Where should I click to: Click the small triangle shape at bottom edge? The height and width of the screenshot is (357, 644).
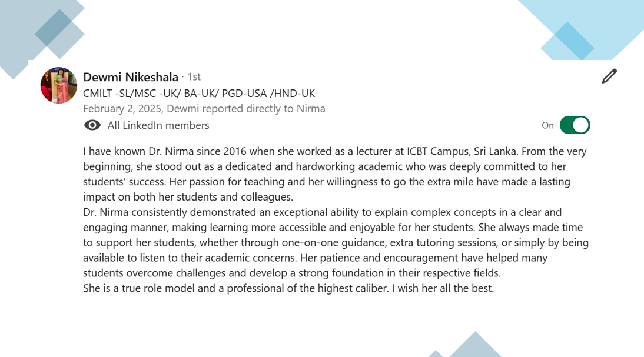tap(436, 353)
